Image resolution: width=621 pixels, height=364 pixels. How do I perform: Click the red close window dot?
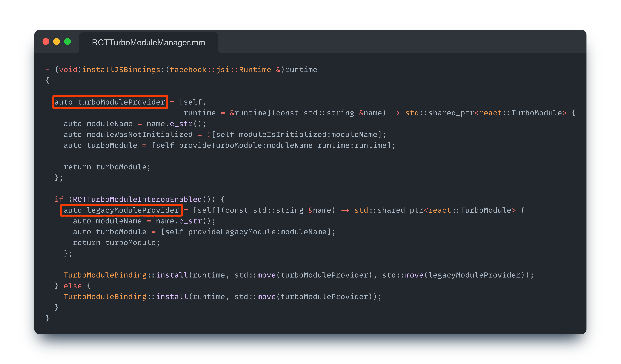point(46,42)
